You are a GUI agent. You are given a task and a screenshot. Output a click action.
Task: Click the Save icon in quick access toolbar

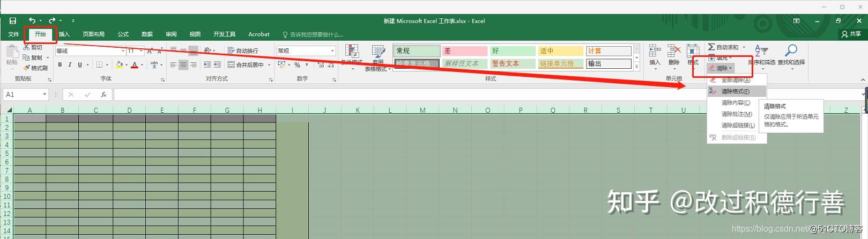(13, 21)
